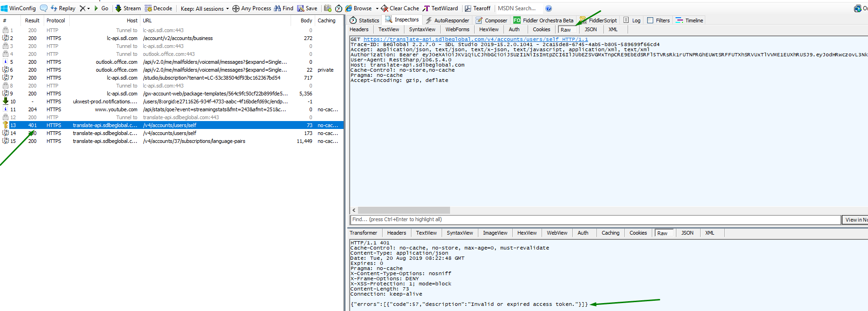Screen dimensions: 868x311
Task: Open the request URL link in the Raw view
Action: [x=476, y=40]
